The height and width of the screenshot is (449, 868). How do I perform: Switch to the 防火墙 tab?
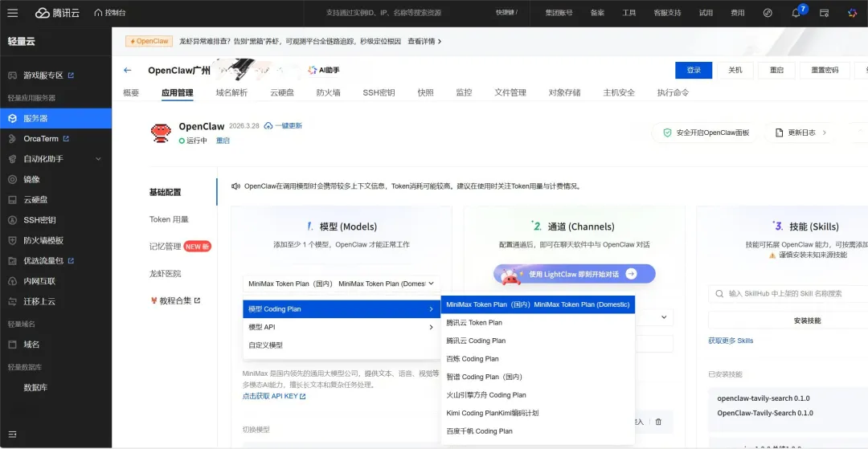point(328,93)
